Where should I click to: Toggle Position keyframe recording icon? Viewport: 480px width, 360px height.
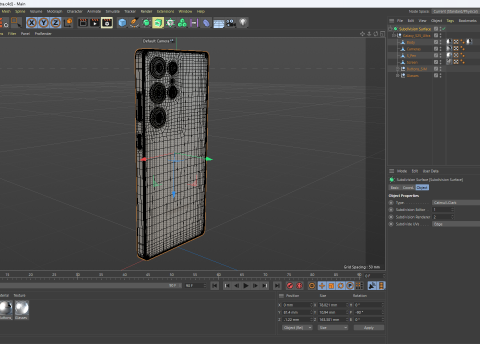pyautogui.click(x=322, y=286)
